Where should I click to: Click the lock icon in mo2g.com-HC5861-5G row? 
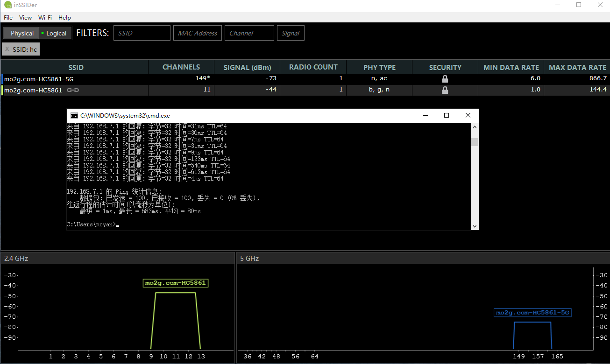445,79
